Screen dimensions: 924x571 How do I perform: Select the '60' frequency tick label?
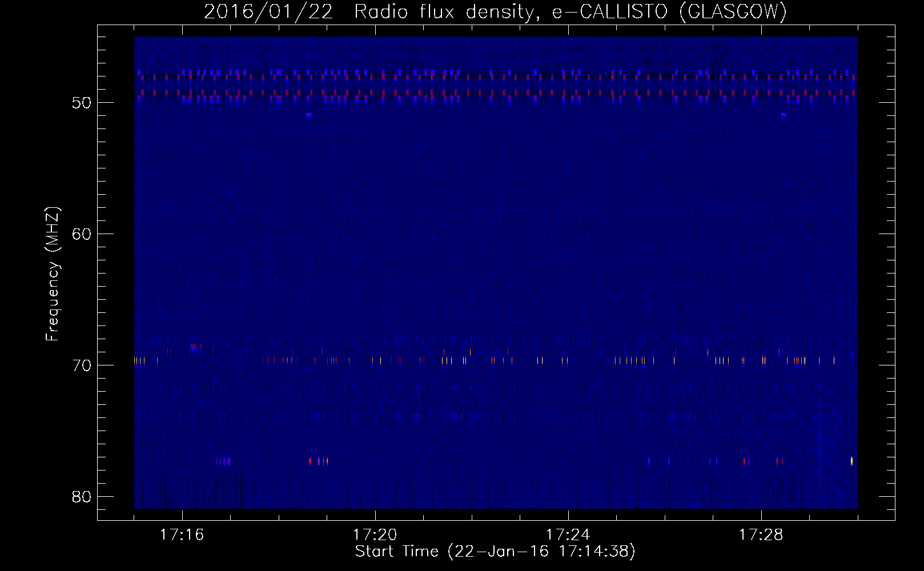82,234
